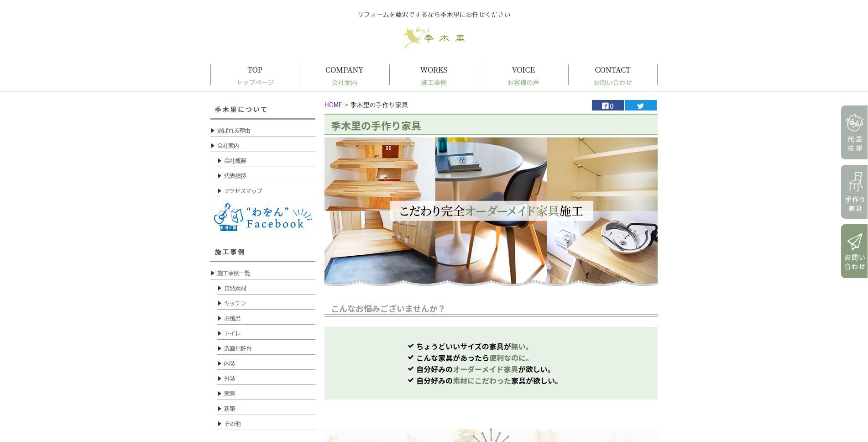This screenshot has height=442, width=868.
Task: Click ちょうどいいサイズの家具が無い line
Action: pyautogui.click(x=469, y=347)
